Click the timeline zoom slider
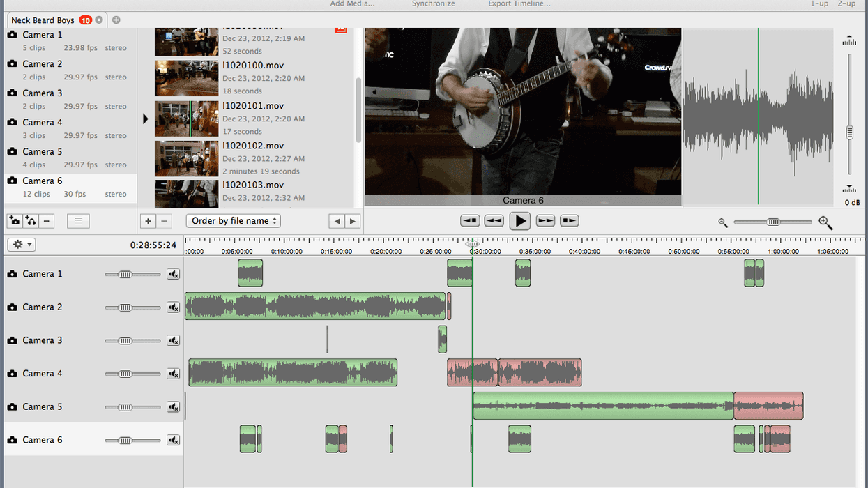Image resolution: width=868 pixels, height=488 pixels. coord(772,222)
